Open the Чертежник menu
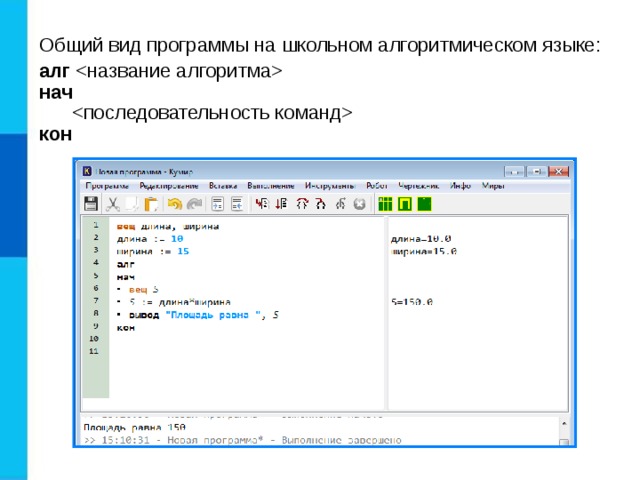 [x=419, y=186]
